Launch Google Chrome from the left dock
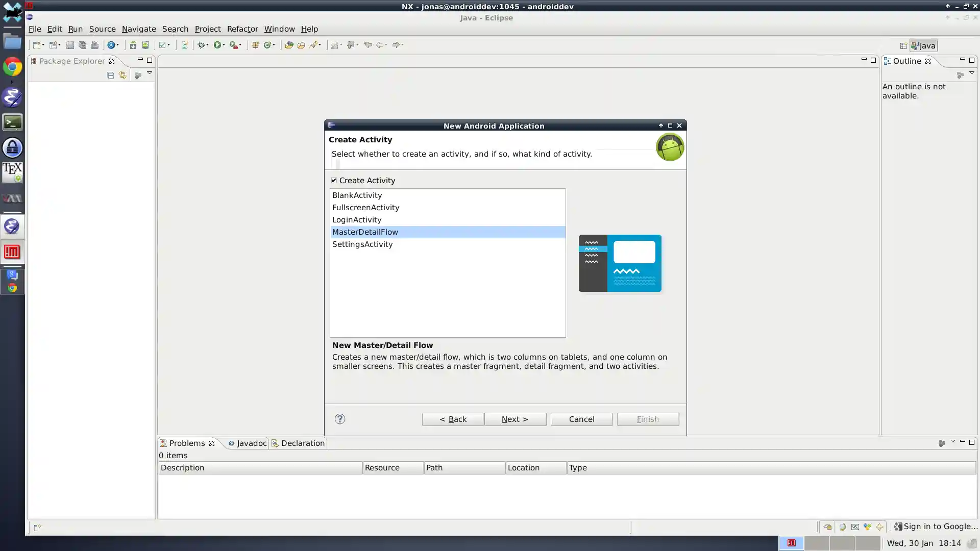Image resolution: width=980 pixels, height=551 pixels. point(12,67)
